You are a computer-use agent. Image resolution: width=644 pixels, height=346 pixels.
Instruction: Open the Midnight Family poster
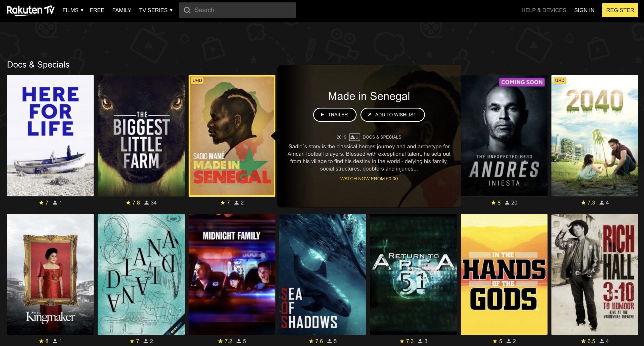[x=232, y=274]
